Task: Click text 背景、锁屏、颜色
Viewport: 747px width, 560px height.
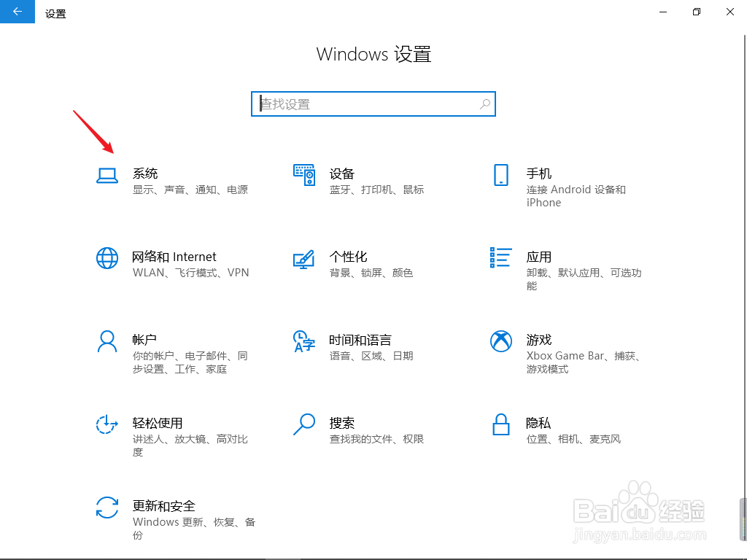Action: click(x=371, y=273)
